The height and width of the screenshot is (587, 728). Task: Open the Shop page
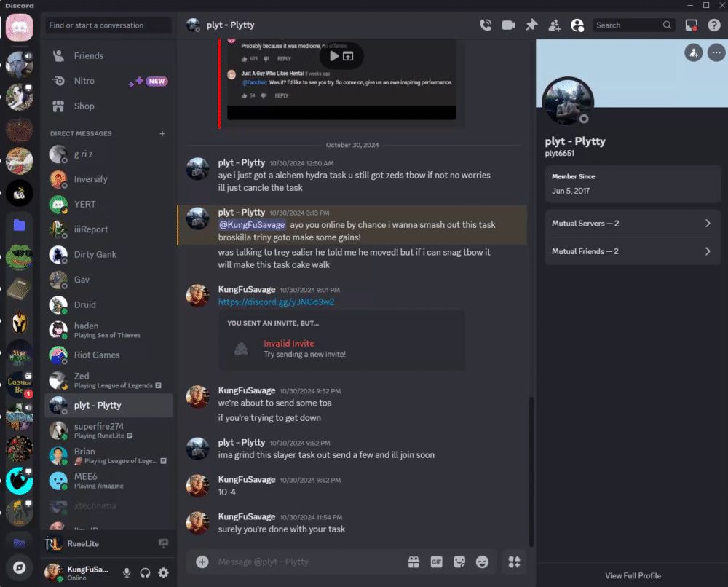(x=108, y=106)
